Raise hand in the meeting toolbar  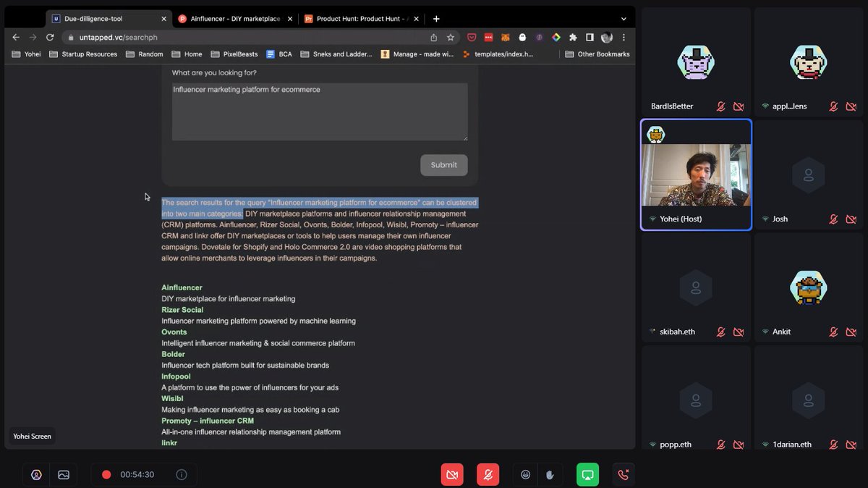point(550,474)
